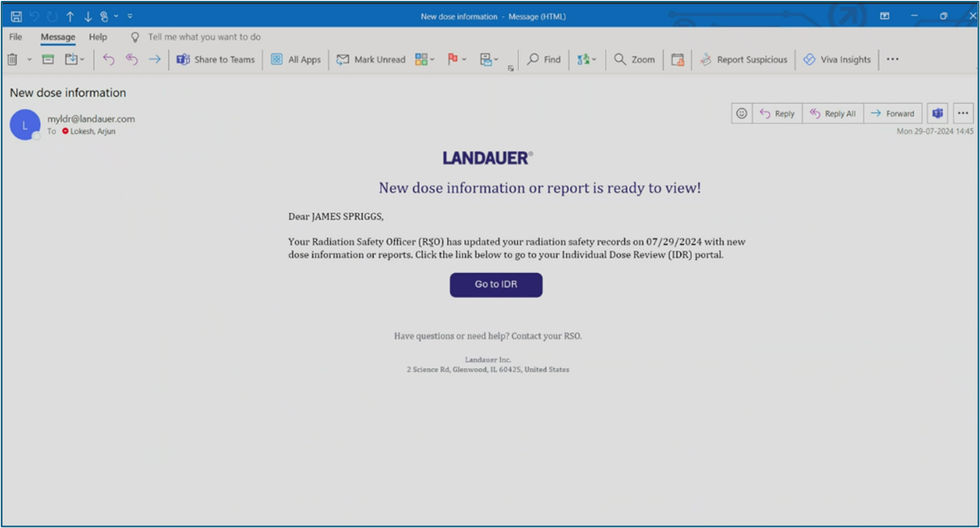The image size is (980, 528).
Task: Open the Follow Up flag dropdown
Action: click(x=457, y=60)
